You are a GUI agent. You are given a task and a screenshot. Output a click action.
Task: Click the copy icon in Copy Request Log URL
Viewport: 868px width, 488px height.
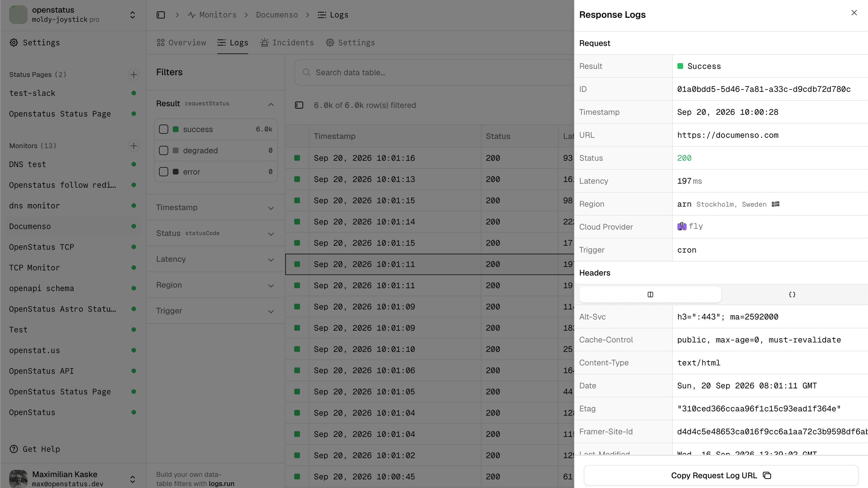(767, 475)
